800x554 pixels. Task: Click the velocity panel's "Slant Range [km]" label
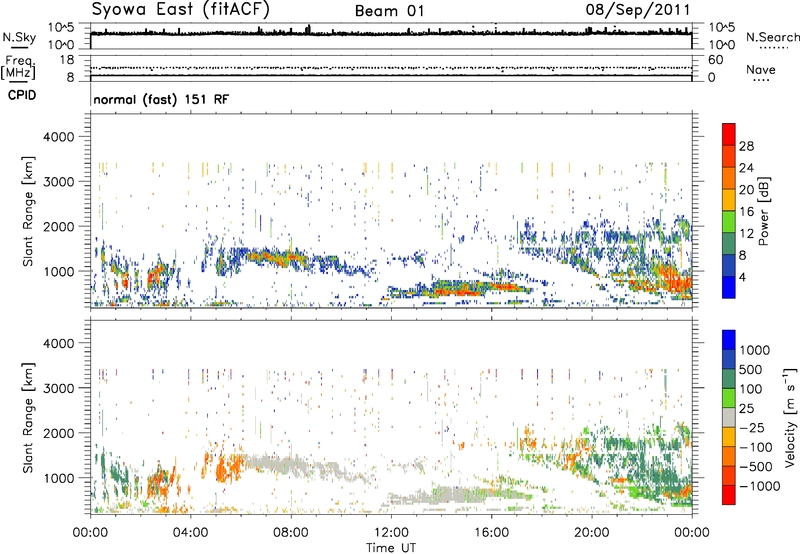28,418
